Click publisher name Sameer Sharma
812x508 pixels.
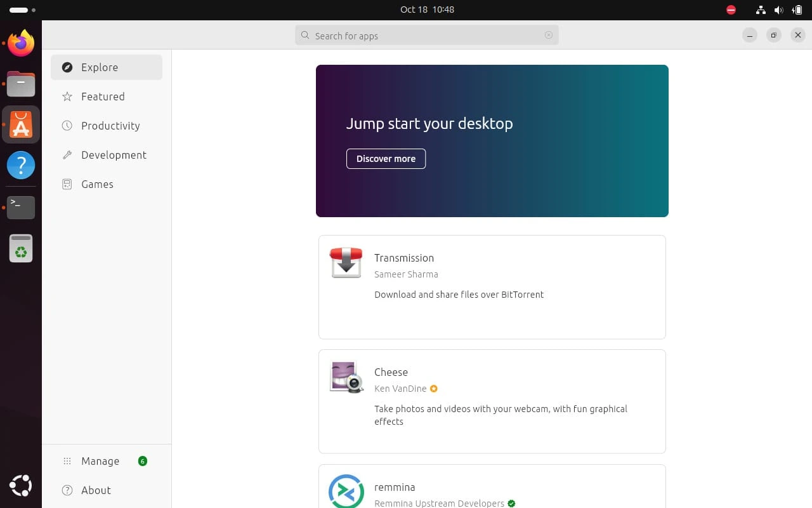coord(406,274)
